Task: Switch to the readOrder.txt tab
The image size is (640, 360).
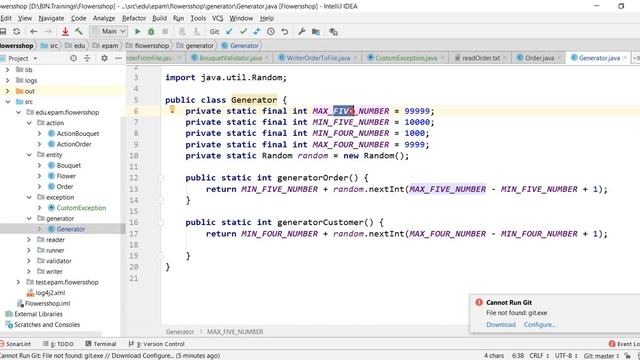Action: pos(480,58)
